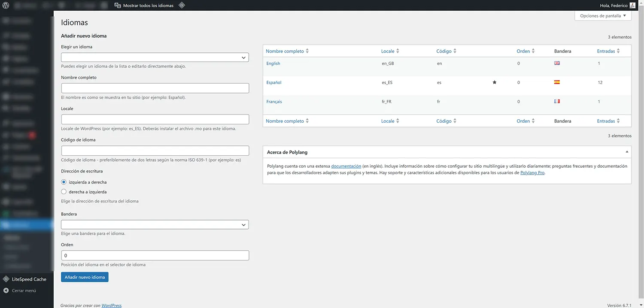Open the LiteSpeed diamond icon in the admin bar
Viewport: 644px width, 308px height.
(181, 5)
